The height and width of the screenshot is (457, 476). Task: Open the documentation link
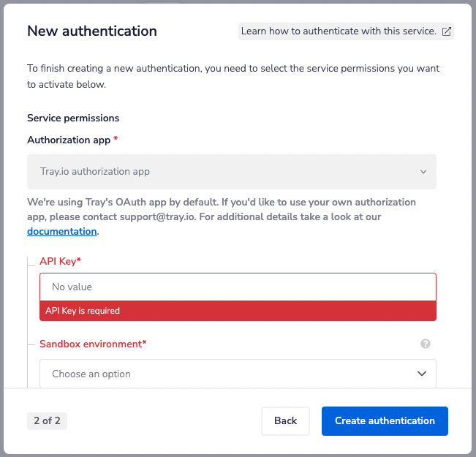coord(62,231)
